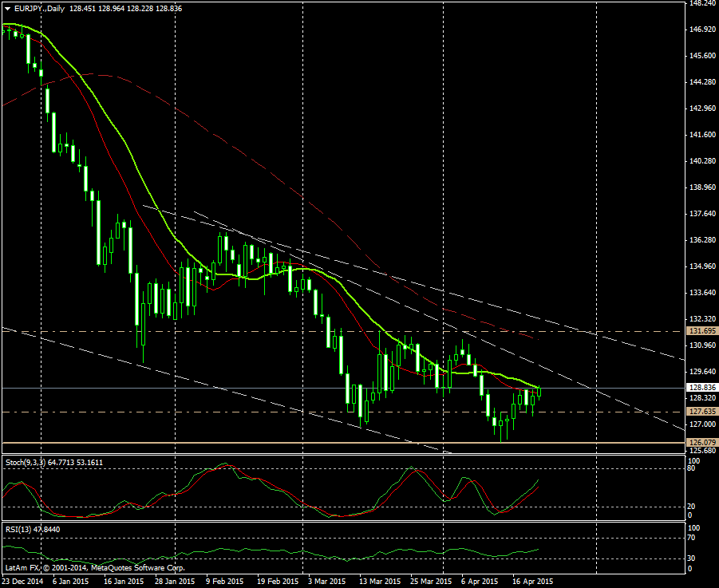Image resolution: width=719 pixels, height=588 pixels.
Task: Click the LatAm FX copyright text
Action: pos(94,568)
